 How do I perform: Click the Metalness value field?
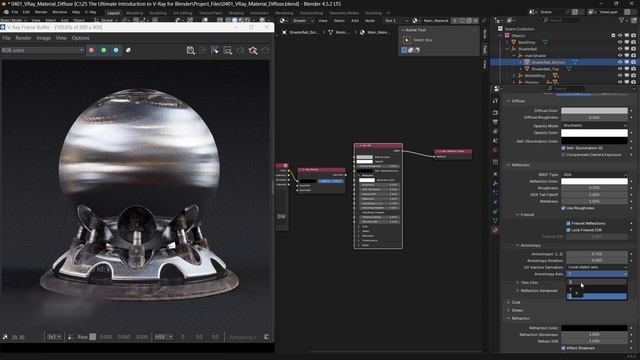point(594,201)
